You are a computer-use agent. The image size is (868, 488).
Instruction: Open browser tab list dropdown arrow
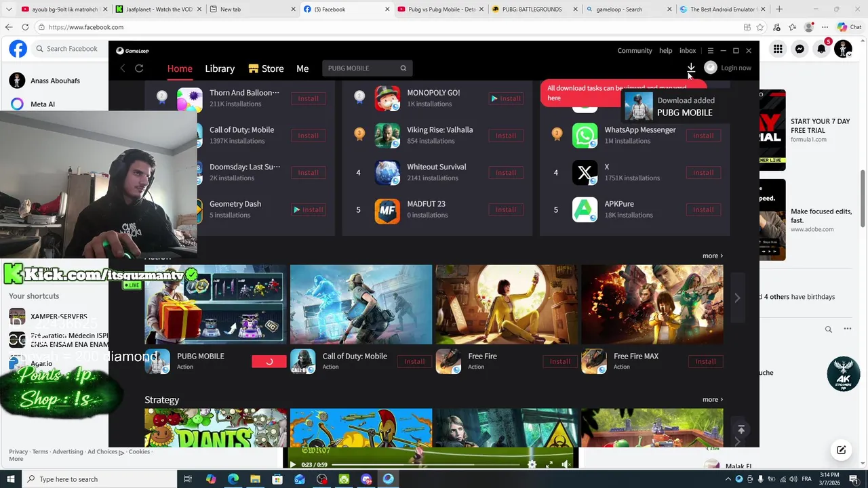[9, 9]
